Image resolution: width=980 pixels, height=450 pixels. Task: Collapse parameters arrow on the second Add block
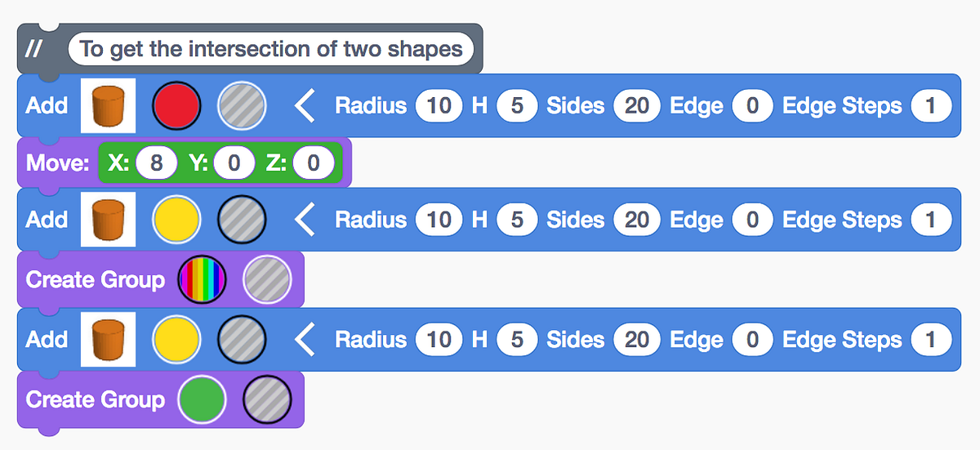coord(304,220)
